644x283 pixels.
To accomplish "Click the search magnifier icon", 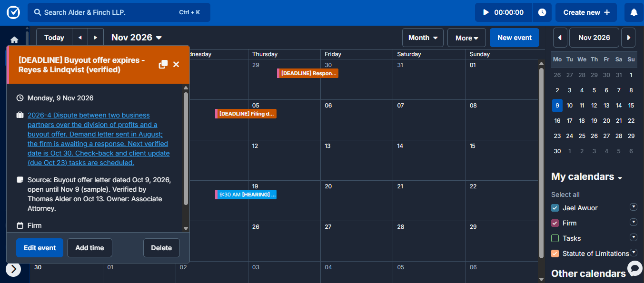I will tap(37, 12).
